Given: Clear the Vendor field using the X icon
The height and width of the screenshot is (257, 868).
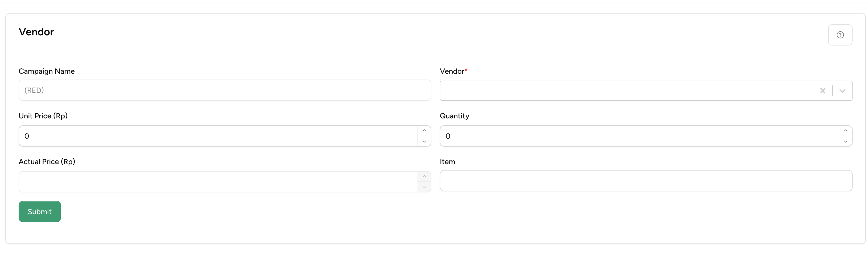Looking at the screenshot, I should pyautogui.click(x=823, y=90).
